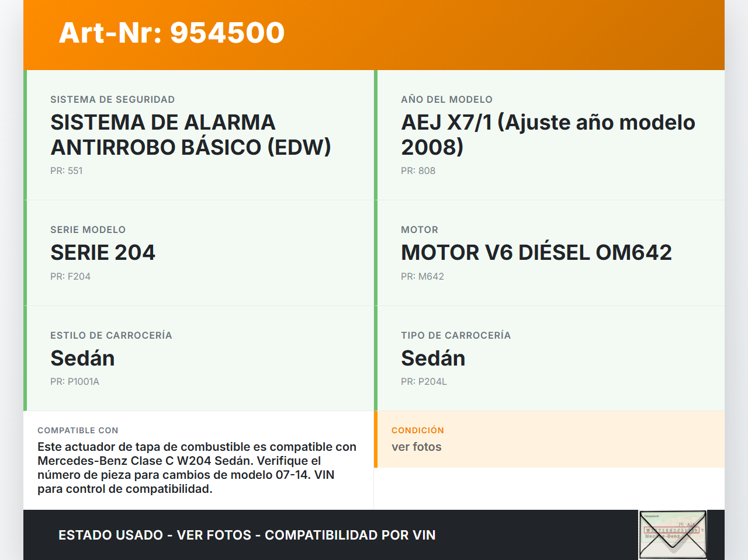Viewport: 748px width, 560px height.
Task: Select the SISTEMA DE ALARMA ANTIRROBO BÁSICO value
Action: (191, 135)
